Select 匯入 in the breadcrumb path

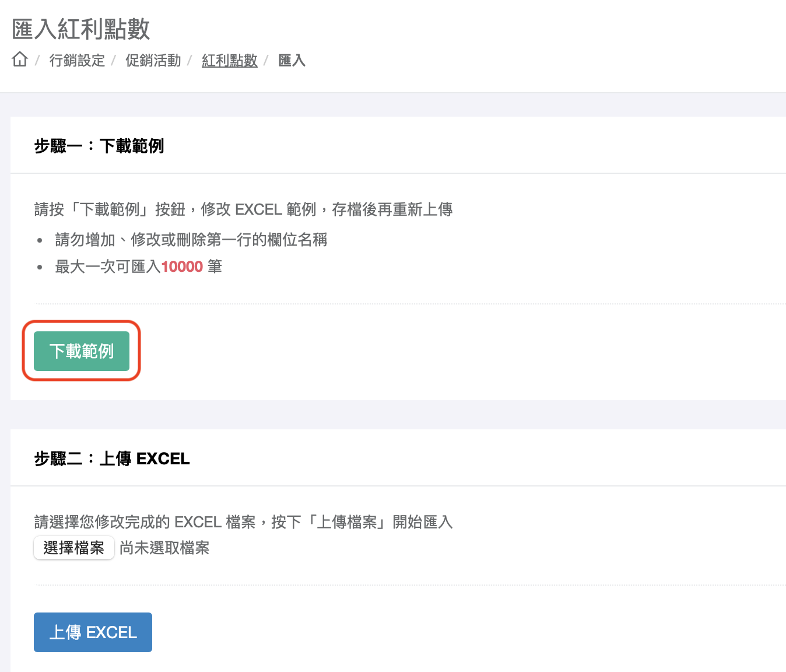(x=292, y=61)
